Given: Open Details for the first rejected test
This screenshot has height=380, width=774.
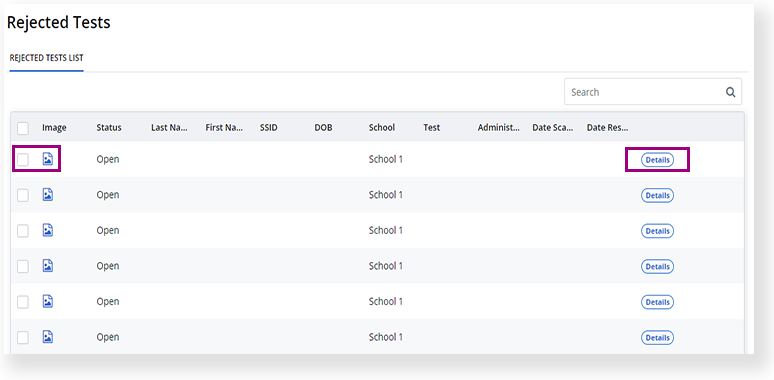Looking at the screenshot, I should click(x=658, y=160).
